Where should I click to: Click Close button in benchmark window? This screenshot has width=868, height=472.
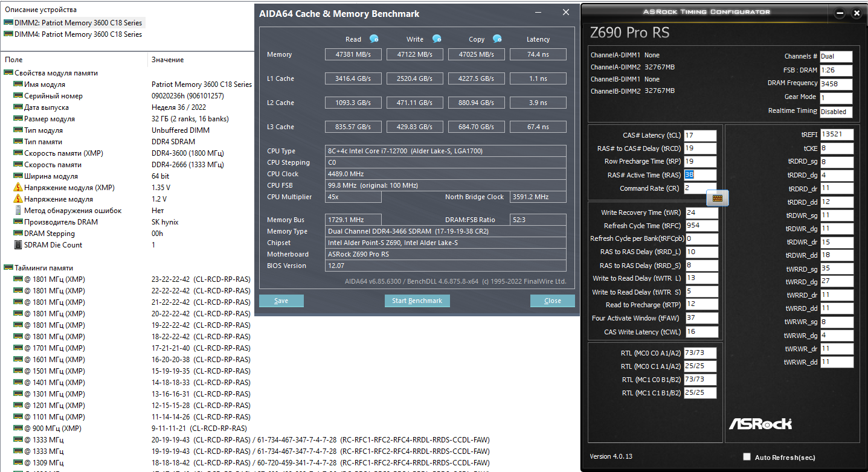click(553, 301)
